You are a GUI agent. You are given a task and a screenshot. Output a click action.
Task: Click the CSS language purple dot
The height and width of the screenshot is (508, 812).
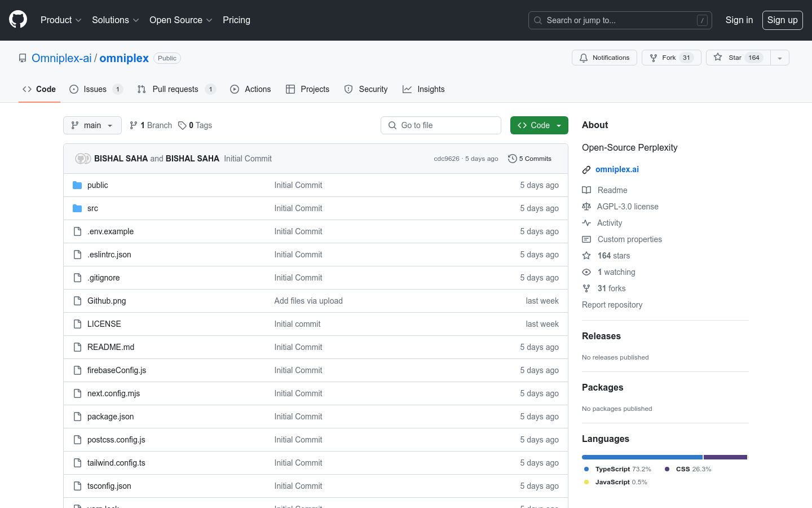coord(667,469)
